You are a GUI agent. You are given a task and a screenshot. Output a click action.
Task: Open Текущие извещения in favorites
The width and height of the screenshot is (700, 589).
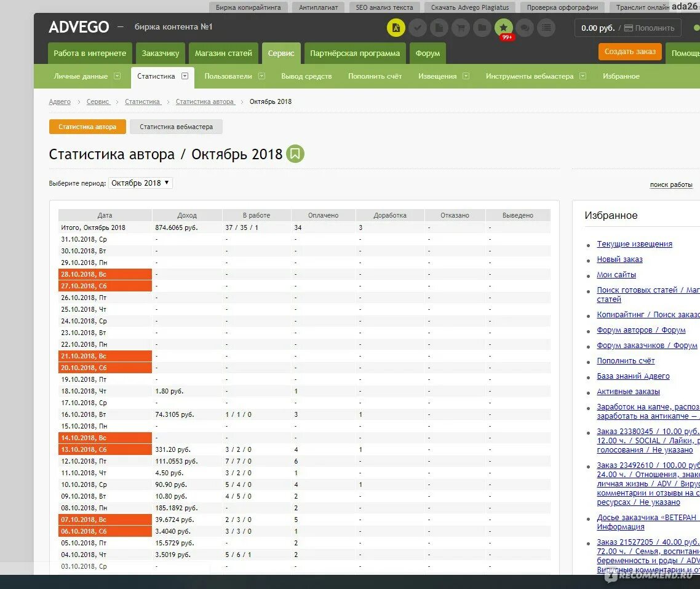pos(634,243)
